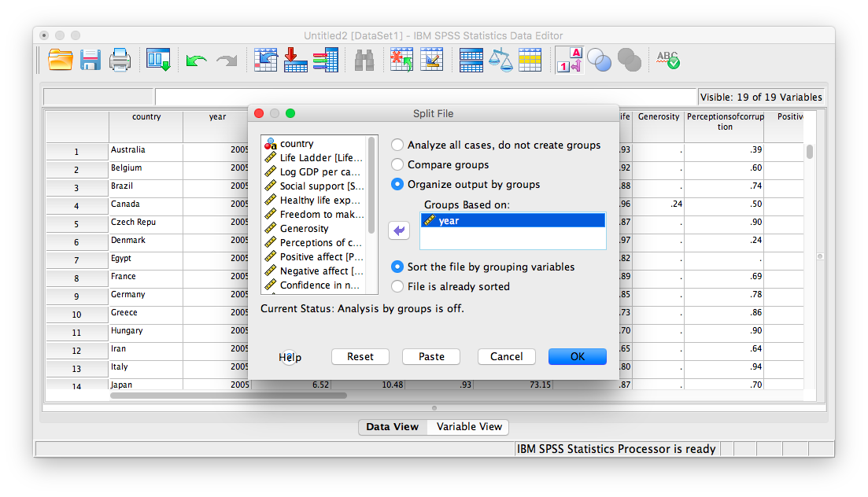Find data with the binoculars icon

[x=364, y=61]
